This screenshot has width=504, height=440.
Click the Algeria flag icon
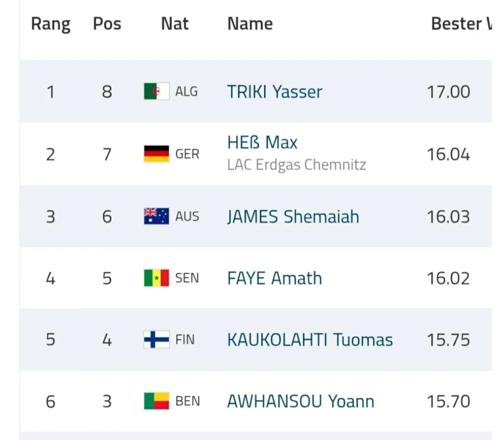[156, 92]
